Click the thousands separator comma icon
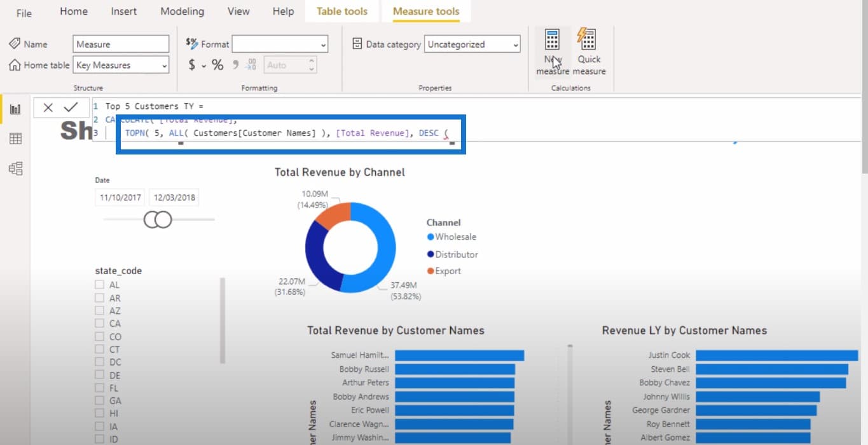Image resolution: width=868 pixels, height=445 pixels. 235,64
